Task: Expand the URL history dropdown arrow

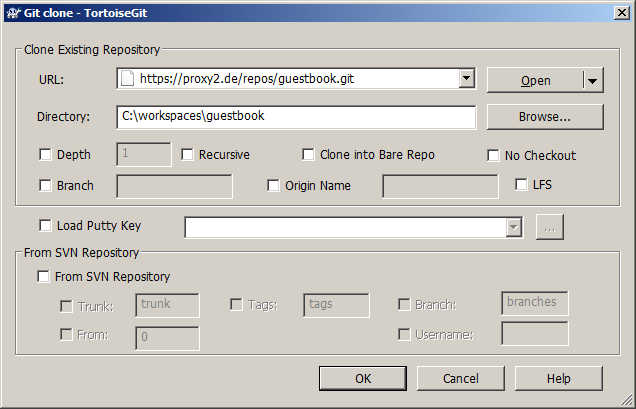Action: [x=466, y=78]
